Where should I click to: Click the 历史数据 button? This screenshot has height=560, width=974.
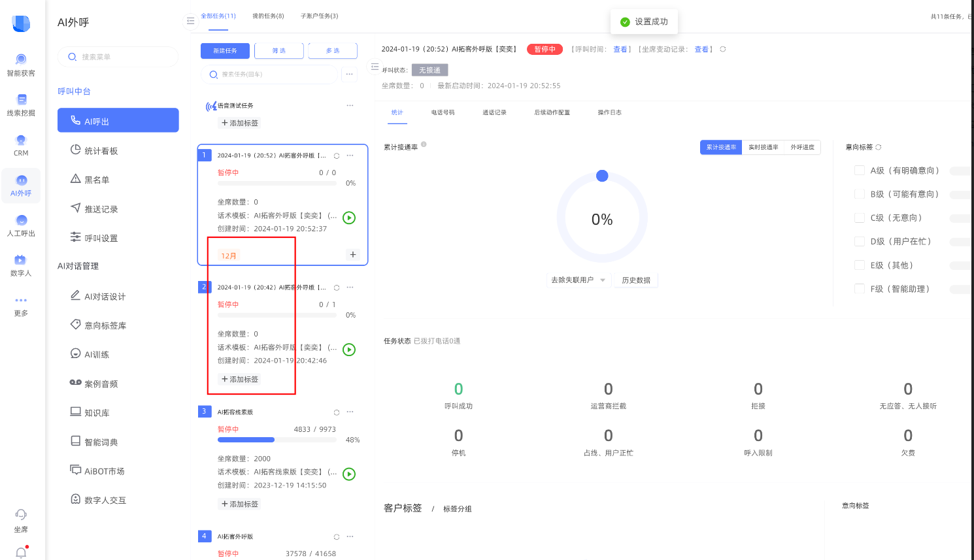tap(636, 280)
